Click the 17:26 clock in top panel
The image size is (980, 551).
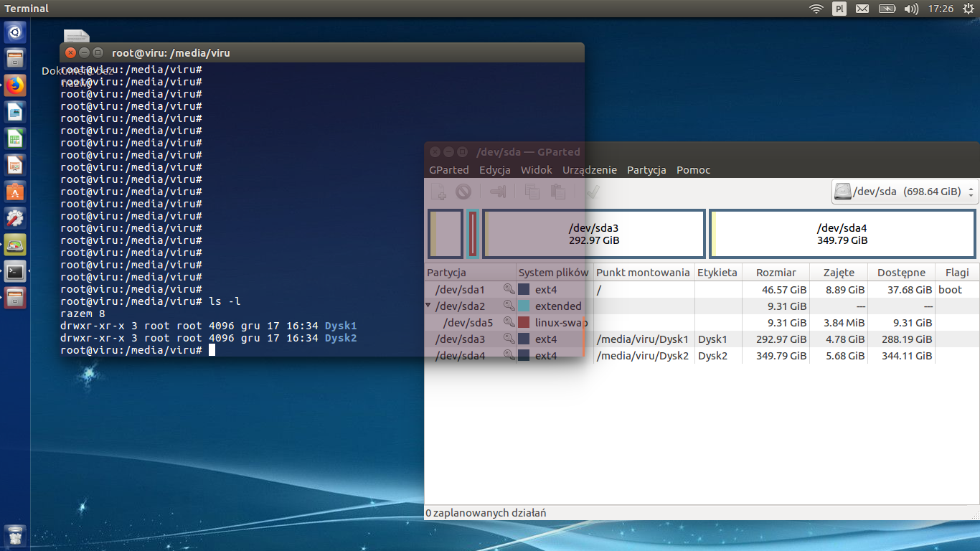click(941, 9)
